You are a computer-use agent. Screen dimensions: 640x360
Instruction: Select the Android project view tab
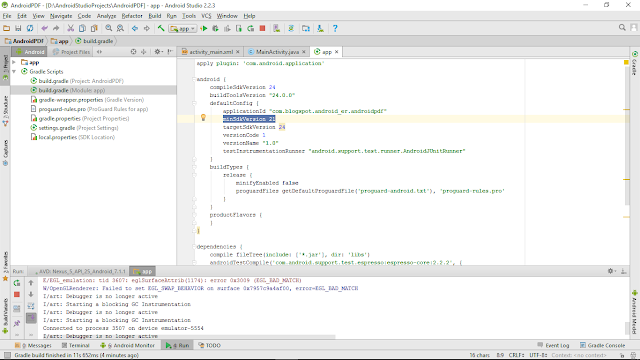30,52
